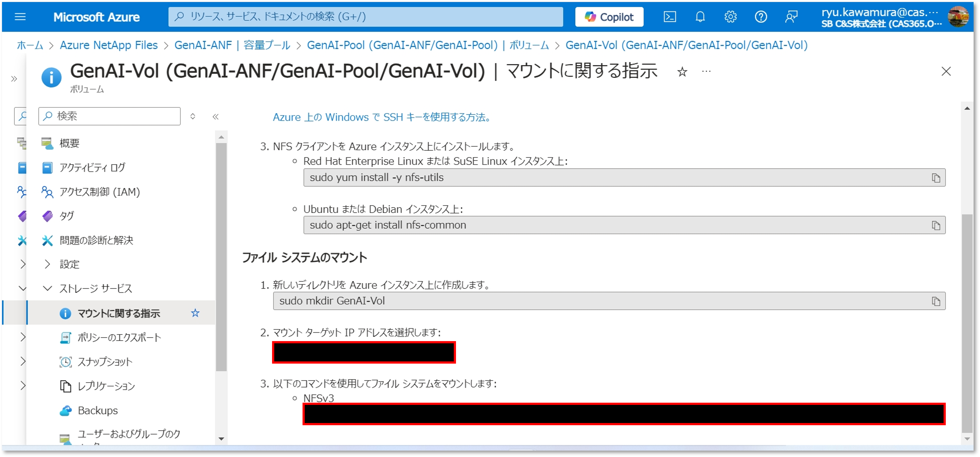Copy the sudo mkdir GenAI-Vol command
The height and width of the screenshot is (457, 980).
[936, 301]
